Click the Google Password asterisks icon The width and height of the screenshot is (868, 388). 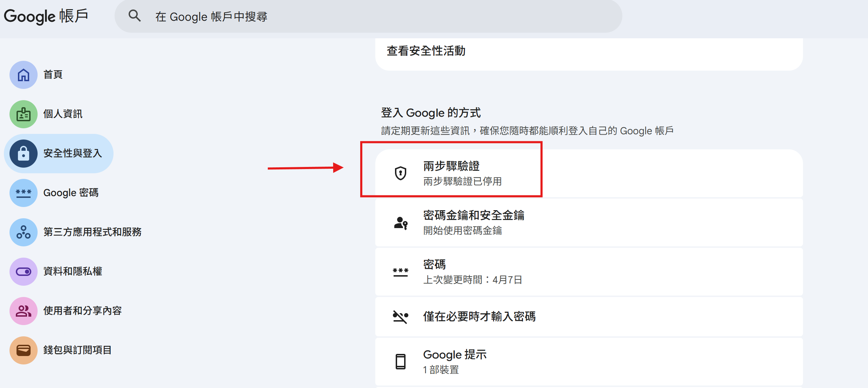24,193
